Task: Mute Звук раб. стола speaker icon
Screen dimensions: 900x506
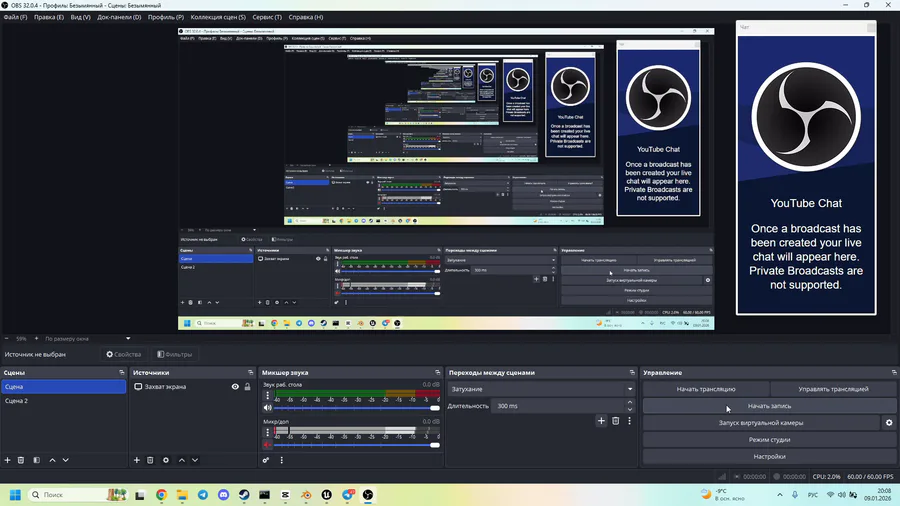Action: pyautogui.click(x=267, y=408)
